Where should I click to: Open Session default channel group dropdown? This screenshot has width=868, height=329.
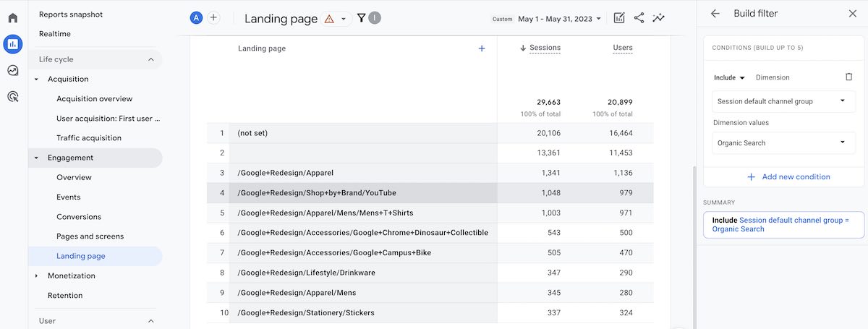tap(783, 101)
